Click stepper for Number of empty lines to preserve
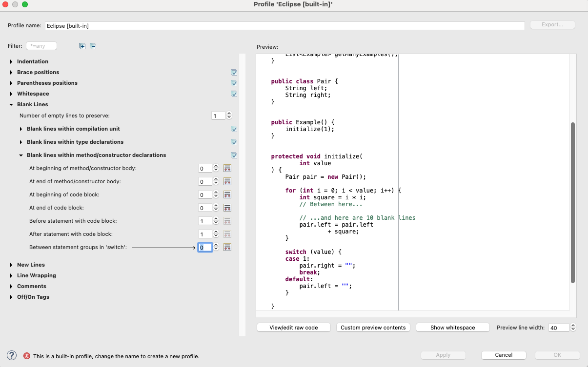 pos(229,116)
